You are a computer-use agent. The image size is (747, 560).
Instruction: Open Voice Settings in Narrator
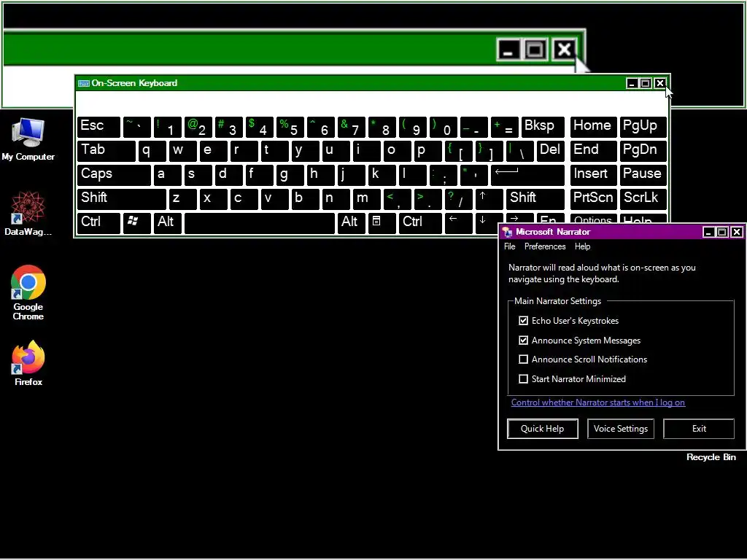pyautogui.click(x=620, y=429)
